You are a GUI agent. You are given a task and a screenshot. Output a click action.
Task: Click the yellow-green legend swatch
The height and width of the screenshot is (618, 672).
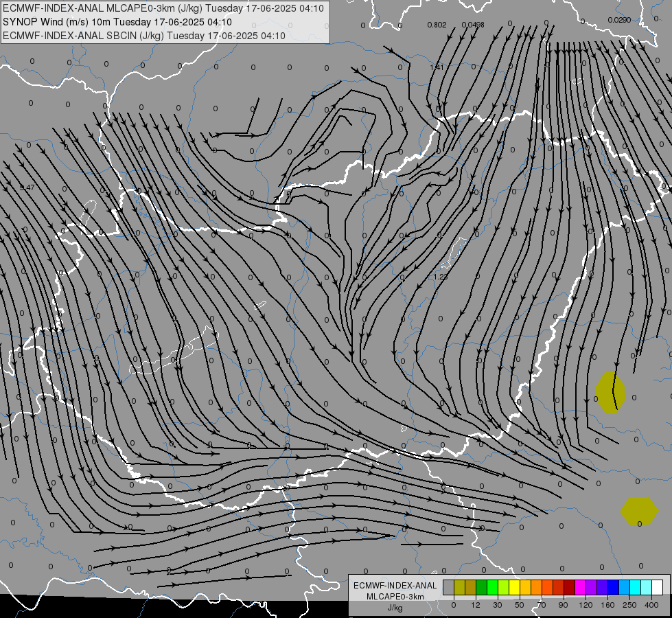[504, 587]
